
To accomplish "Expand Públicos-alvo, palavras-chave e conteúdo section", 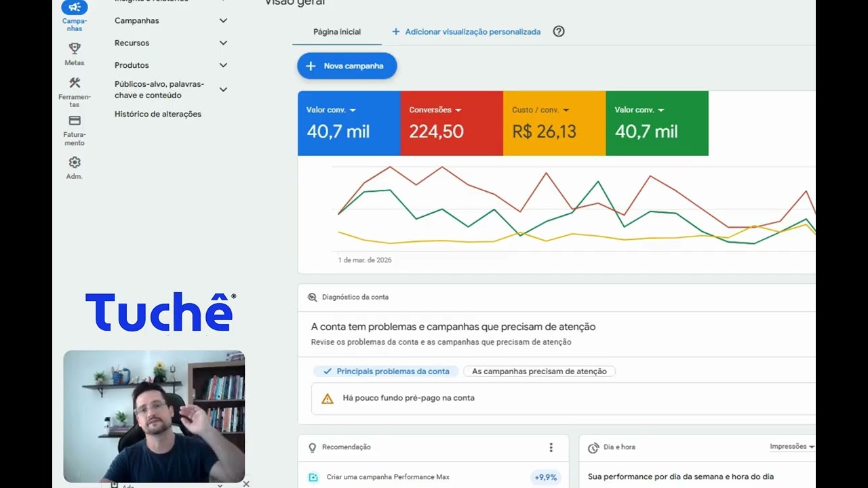I will point(223,89).
